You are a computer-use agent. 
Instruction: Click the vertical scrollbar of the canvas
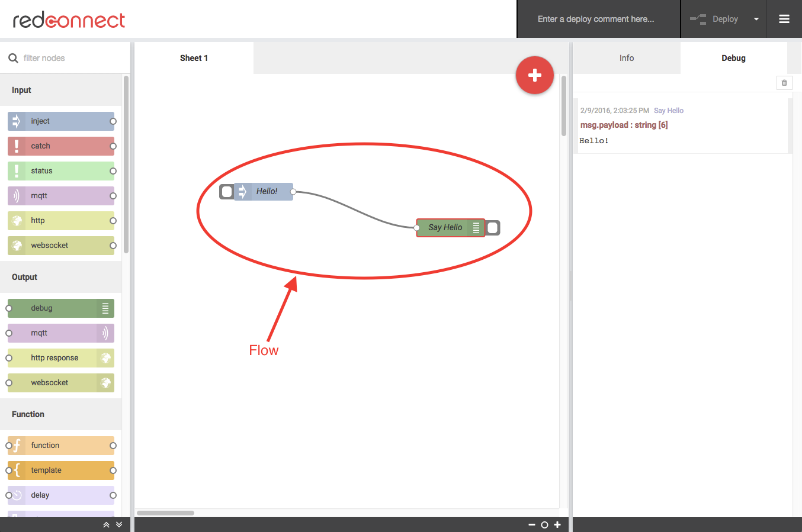pos(564,105)
